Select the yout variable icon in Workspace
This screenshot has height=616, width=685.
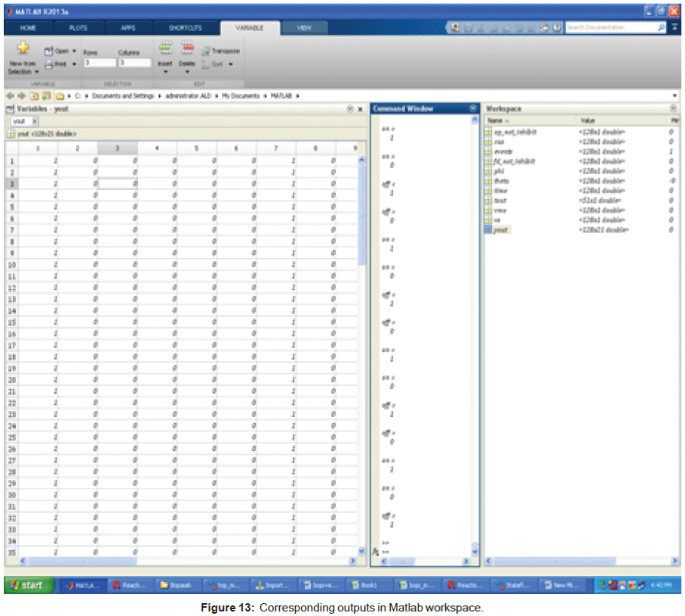[488, 229]
